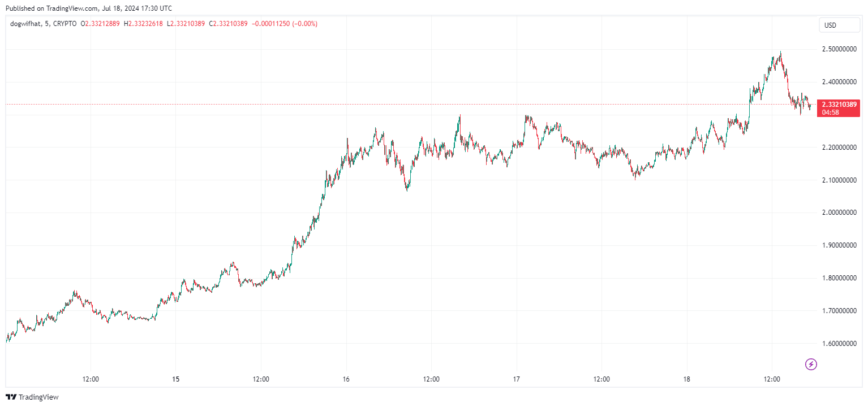Click the date label 16 on time axis
Screen dimensions: 868x407
click(x=346, y=379)
